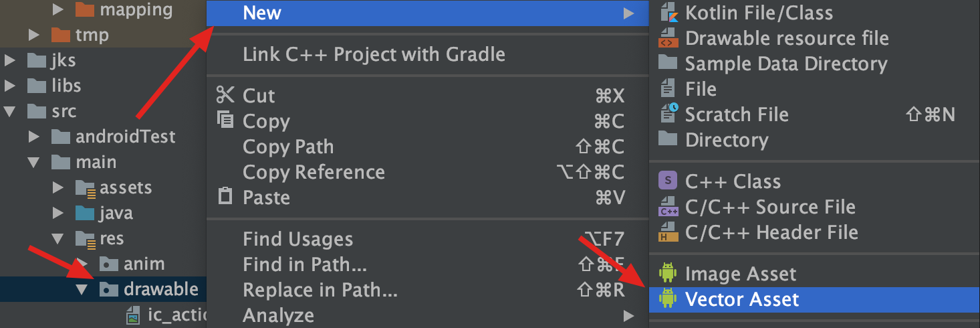Click the clipboard icon next to Paste
The image size is (980, 328).
tap(225, 197)
